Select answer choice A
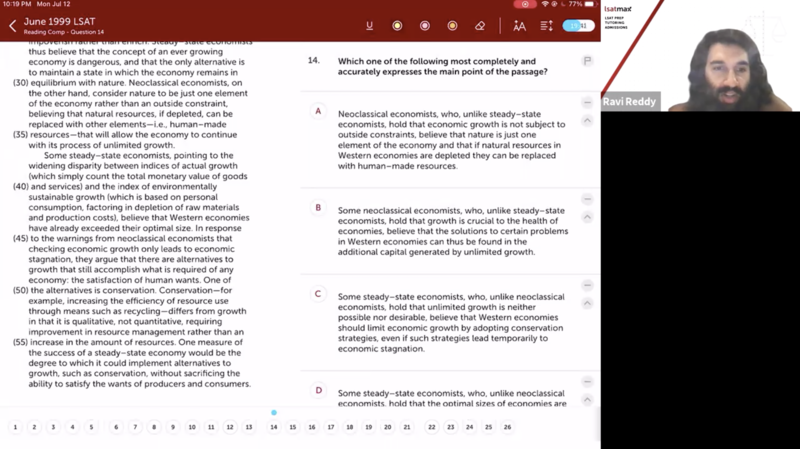Image resolution: width=800 pixels, height=449 pixels. [319, 111]
